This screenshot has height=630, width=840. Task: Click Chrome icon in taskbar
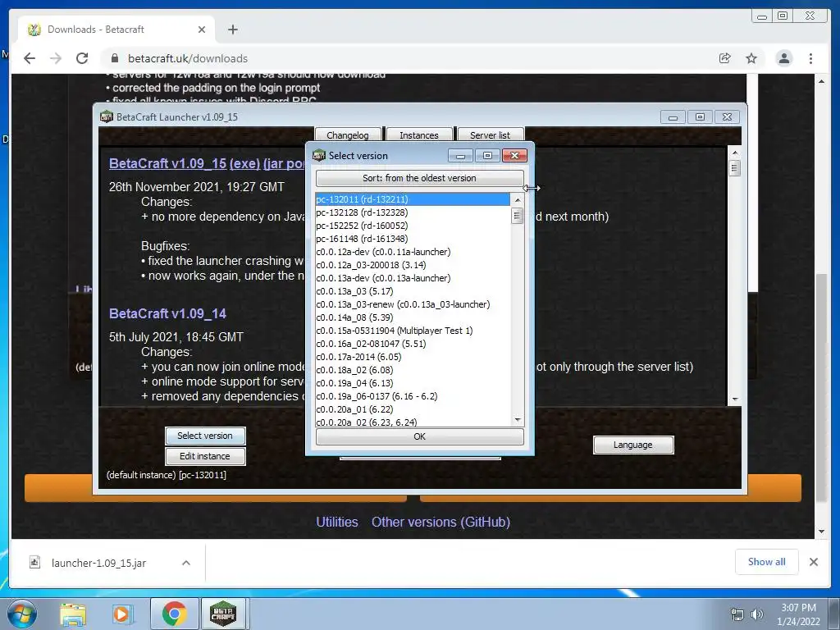pyautogui.click(x=174, y=614)
